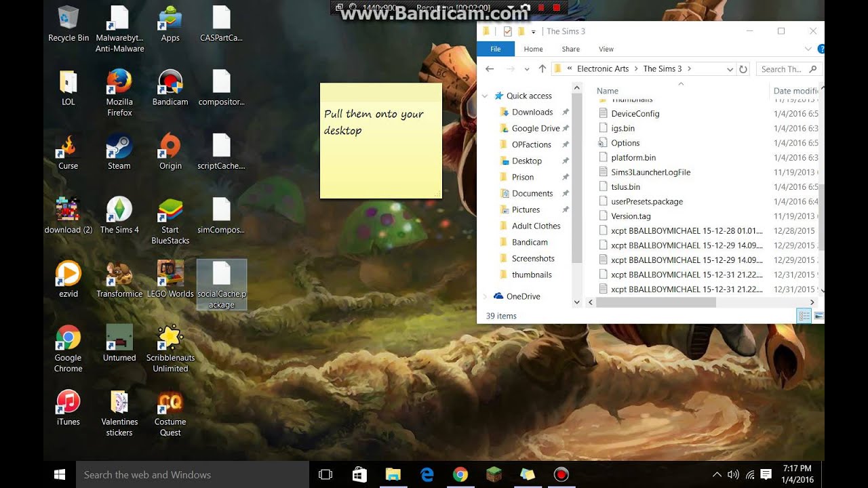Go back in File Explorer
The height and width of the screenshot is (488, 868).
pos(490,69)
